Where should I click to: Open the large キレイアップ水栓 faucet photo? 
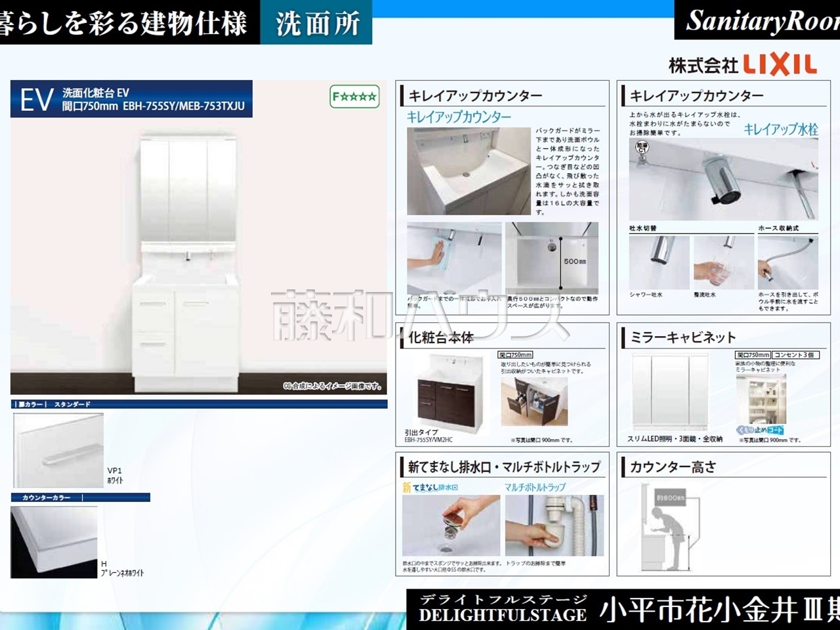(x=724, y=179)
